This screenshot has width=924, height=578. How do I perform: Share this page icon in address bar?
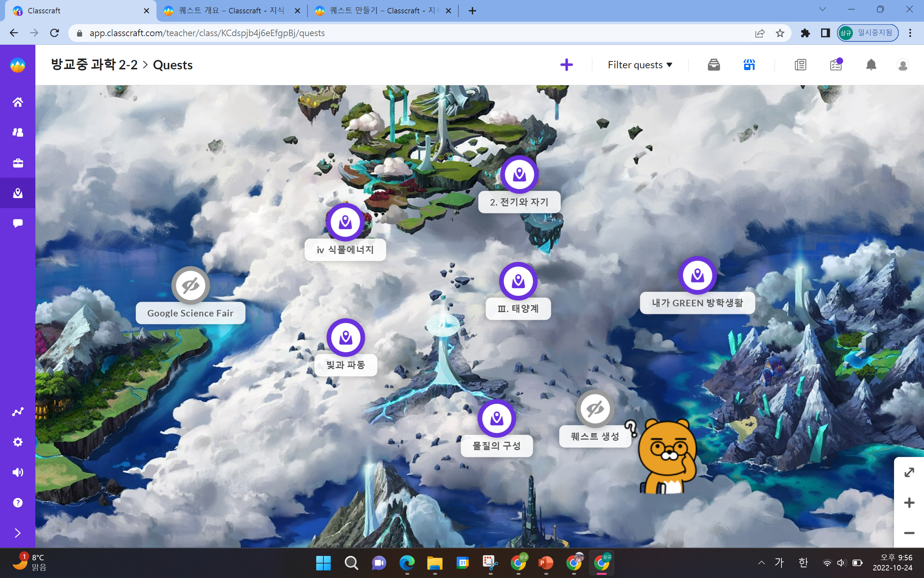759,33
